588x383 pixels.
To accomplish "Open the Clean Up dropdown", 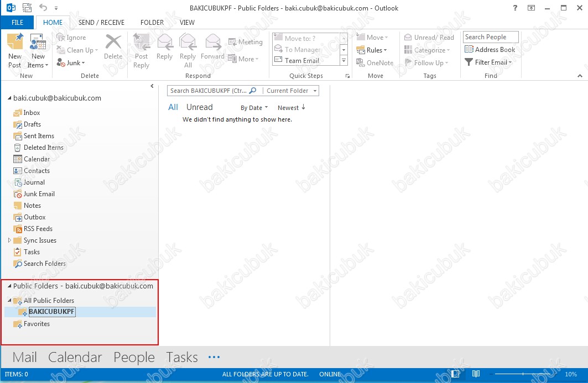I will coord(77,50).
